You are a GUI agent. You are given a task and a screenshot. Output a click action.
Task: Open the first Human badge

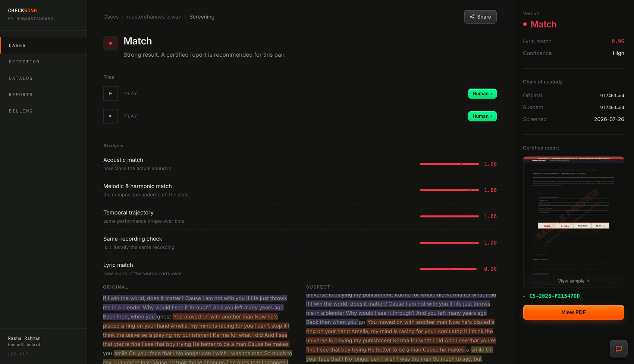point(482,94)
